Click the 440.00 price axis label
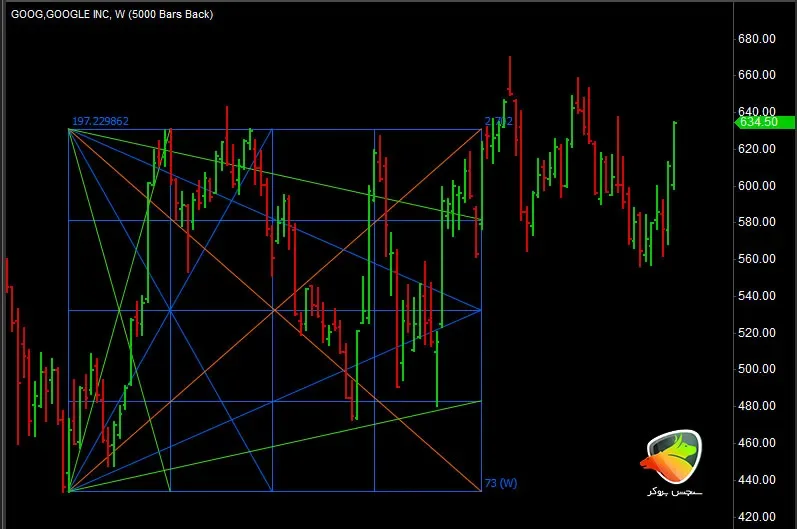Screen dimensions: 797x529 [x=757, y=479]
